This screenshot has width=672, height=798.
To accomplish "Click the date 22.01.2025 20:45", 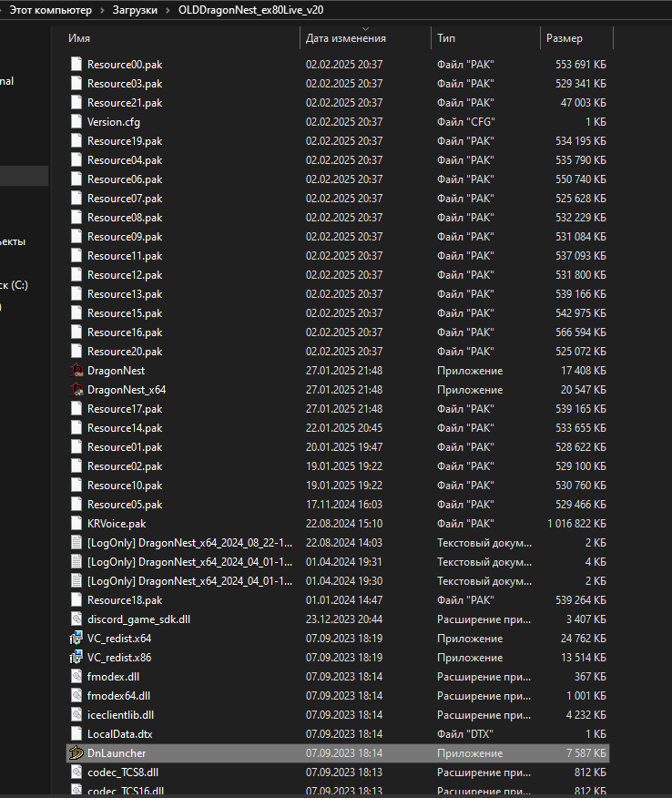I will [x=344, y=428].
